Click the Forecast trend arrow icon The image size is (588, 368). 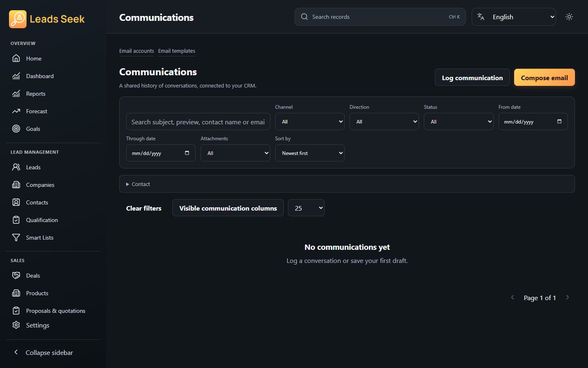(16, 111)
